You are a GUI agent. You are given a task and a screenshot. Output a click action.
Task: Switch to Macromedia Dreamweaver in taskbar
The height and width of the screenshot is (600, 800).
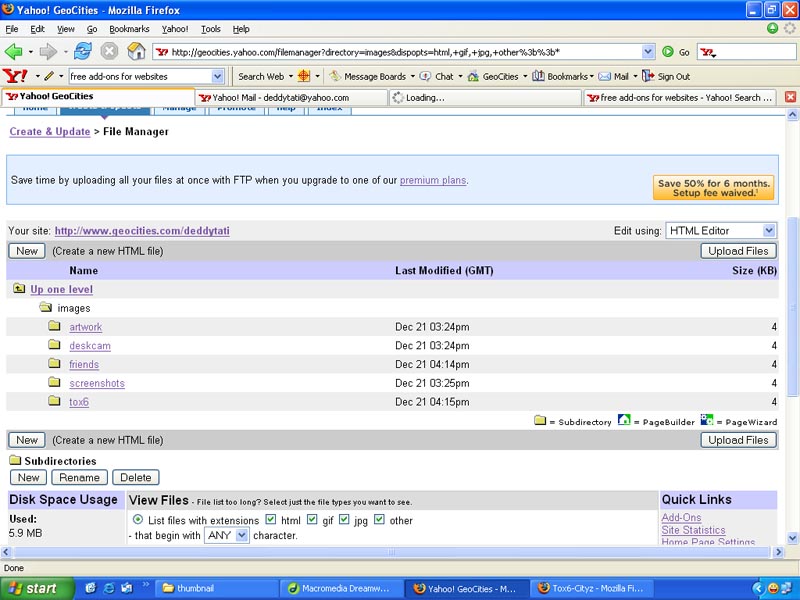pos(341,588)
